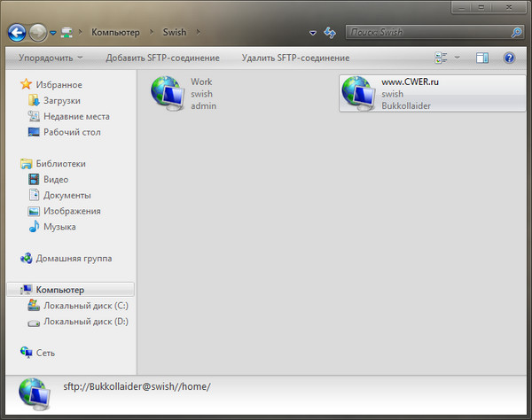Click the Домашняя группа spheres icon
532x420 pixels.
[x=26, y=259]
